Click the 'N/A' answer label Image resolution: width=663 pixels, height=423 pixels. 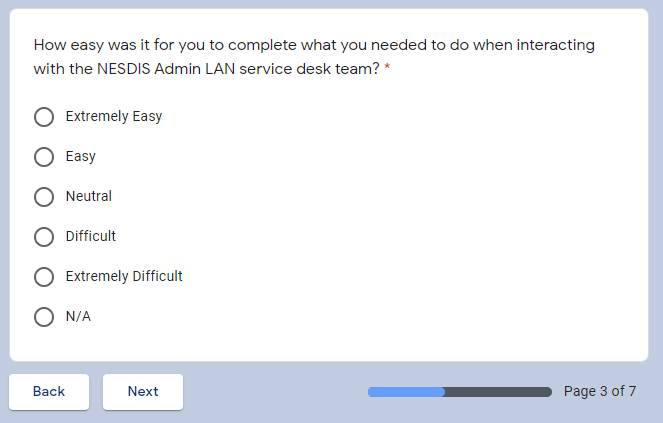coord(78,316)
